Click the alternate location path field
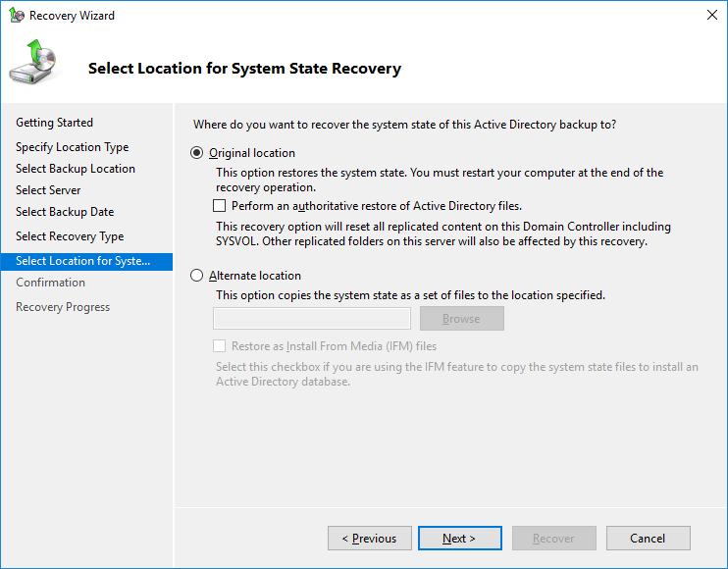The width and height of the screenshot is (728, 569). (x=312, y=319)
